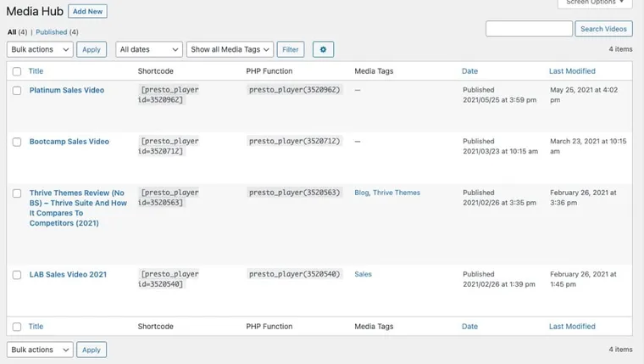Open the Platinum Sales Video link

67,90
